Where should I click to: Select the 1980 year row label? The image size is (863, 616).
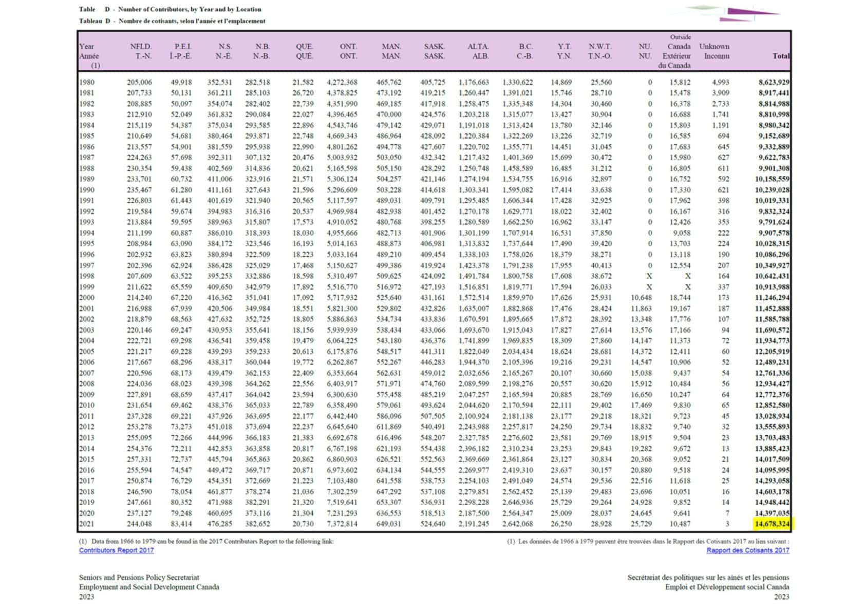87,82
